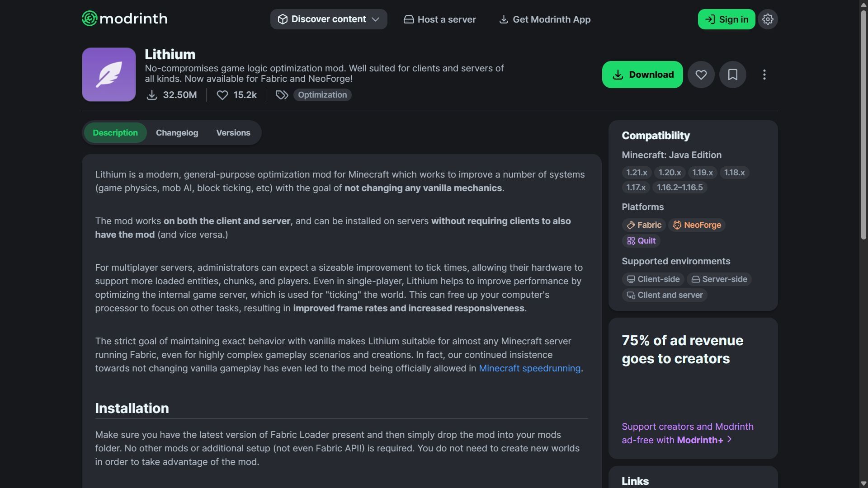Open the settings gear icon
Image resolution: width=868 pixels, height=488 pixels.
[768, 19]
